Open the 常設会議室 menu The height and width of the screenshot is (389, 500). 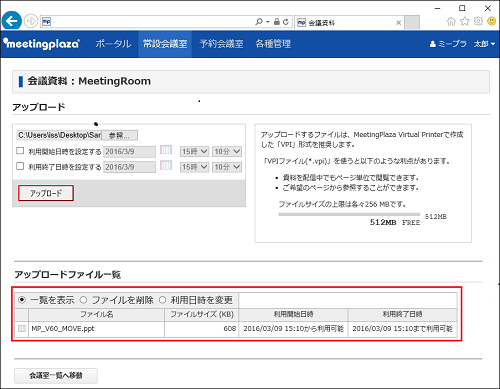tap(165, 44)
